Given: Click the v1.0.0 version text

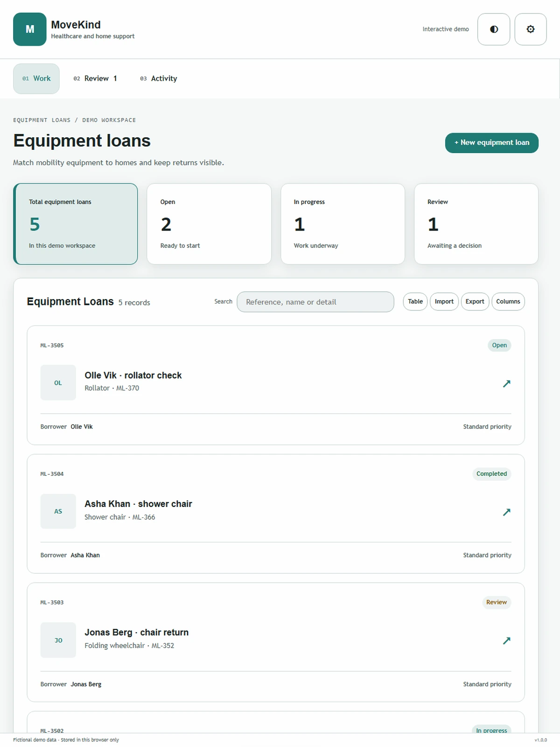Looking at the screenshot, I should click(541, 740).
